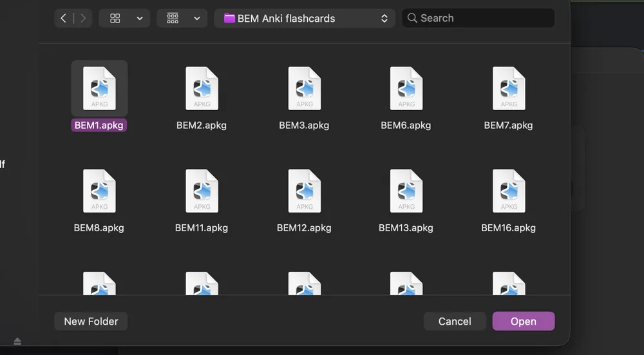
Task: Click the BEM6.apkg filename label
Action: click(406, 126)
